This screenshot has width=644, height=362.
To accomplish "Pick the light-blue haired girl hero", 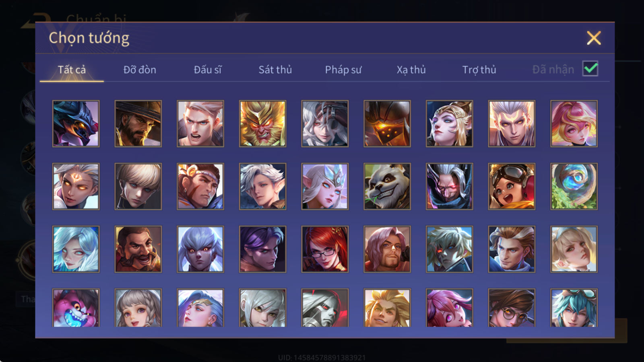I will [76, 249].
